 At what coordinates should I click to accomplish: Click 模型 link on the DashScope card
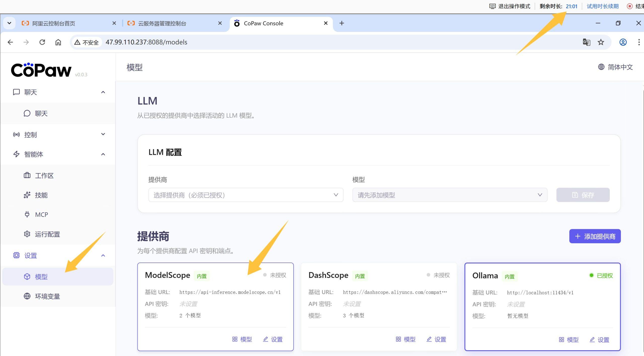click(x=406, y=339)
